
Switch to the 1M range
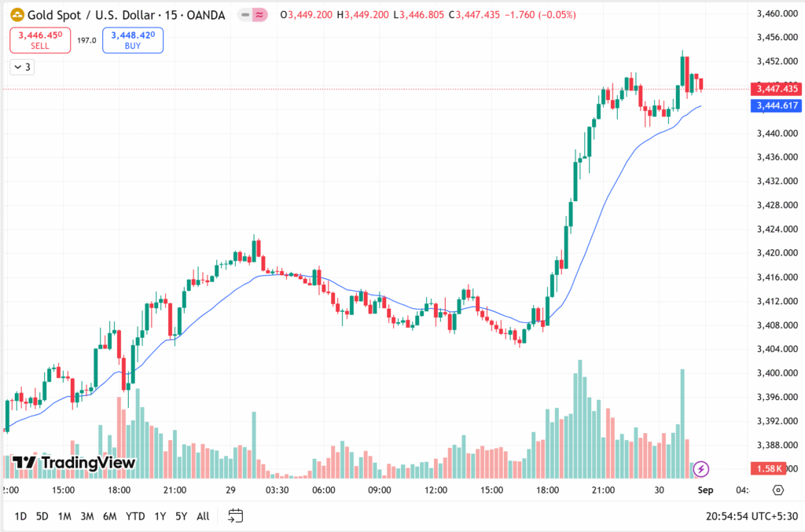point(64,516)
